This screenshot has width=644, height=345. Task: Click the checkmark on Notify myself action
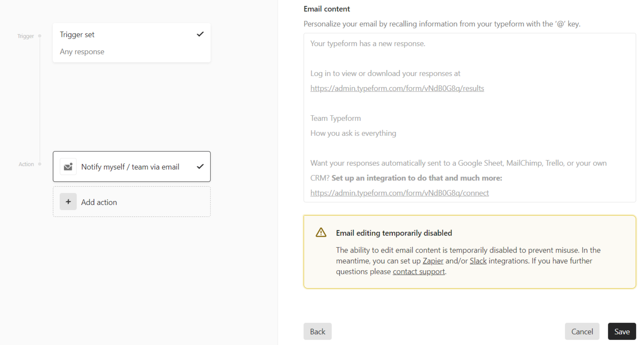coord(200,166)
